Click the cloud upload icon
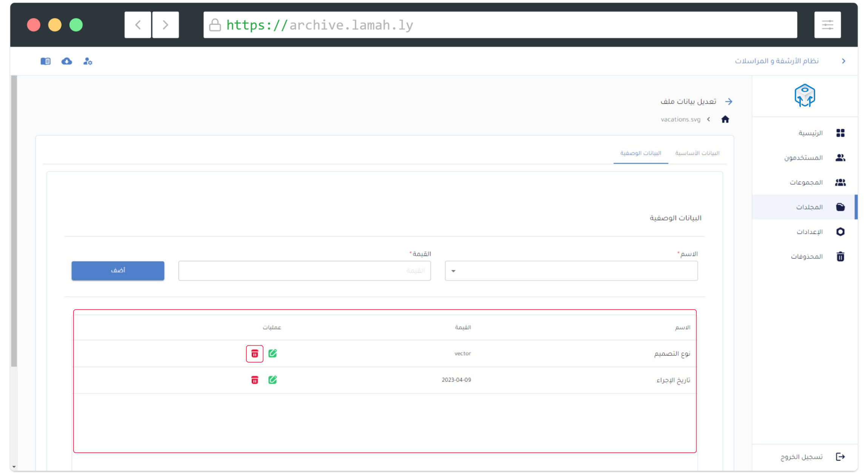Viewport: 868px width, 473px height. click(67, 61)
